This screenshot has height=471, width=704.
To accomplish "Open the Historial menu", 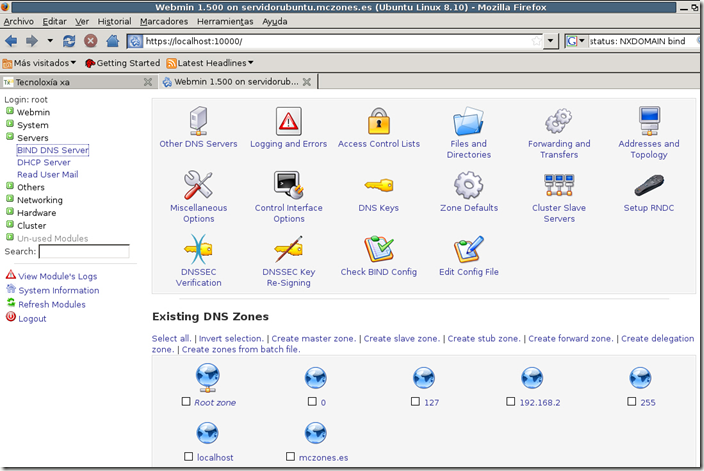I will click(x=114, y=22).
